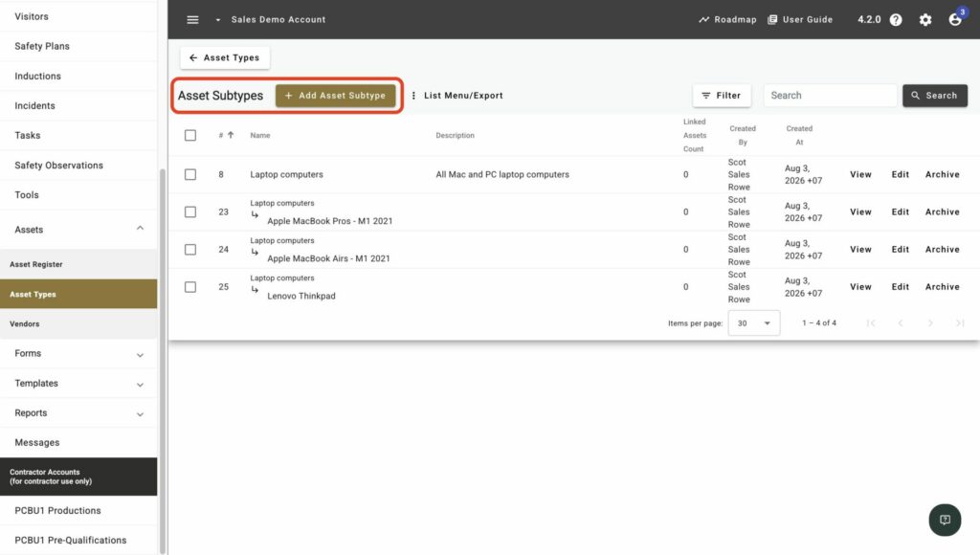The width and height of the screenshot is (980, 555).
Task: Click the sidebar vertical scrollbar
Action: click(x=163, y=361)
